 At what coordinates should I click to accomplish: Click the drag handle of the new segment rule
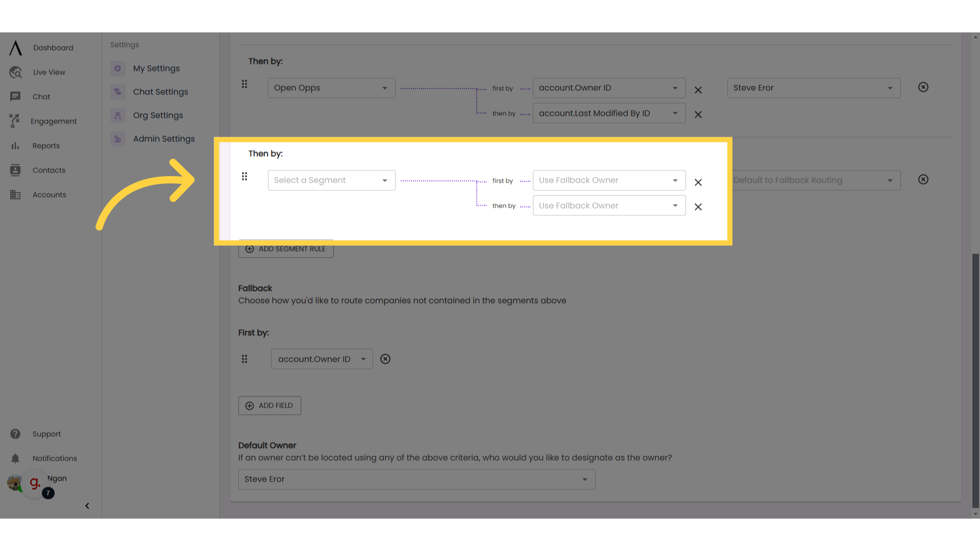[244, 177]
